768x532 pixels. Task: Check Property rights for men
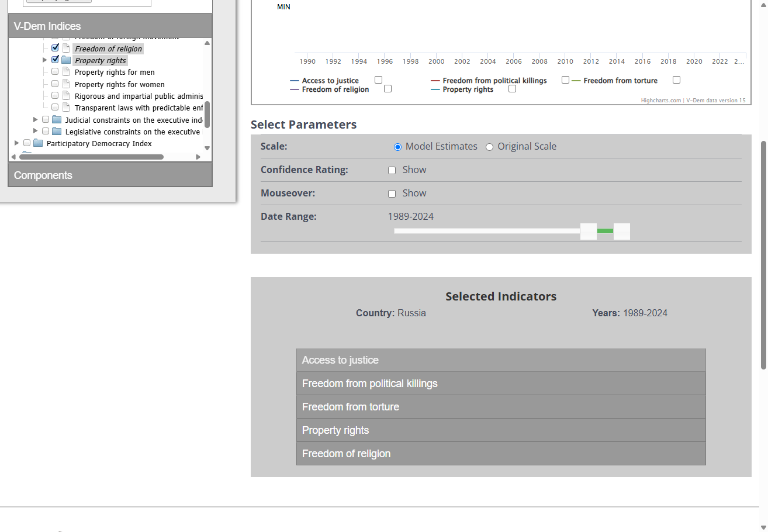55,72
